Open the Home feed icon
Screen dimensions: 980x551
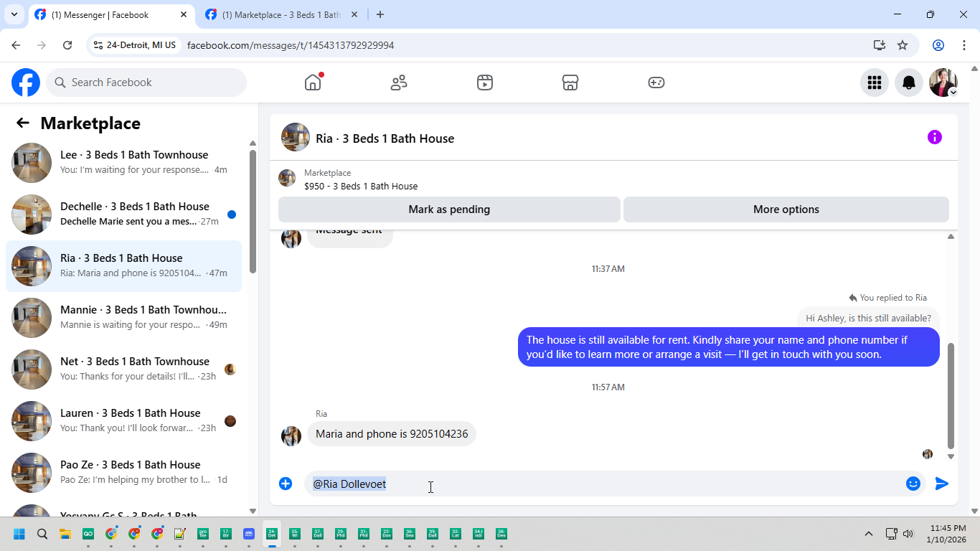pyautogui.click(x=313, y=83)
